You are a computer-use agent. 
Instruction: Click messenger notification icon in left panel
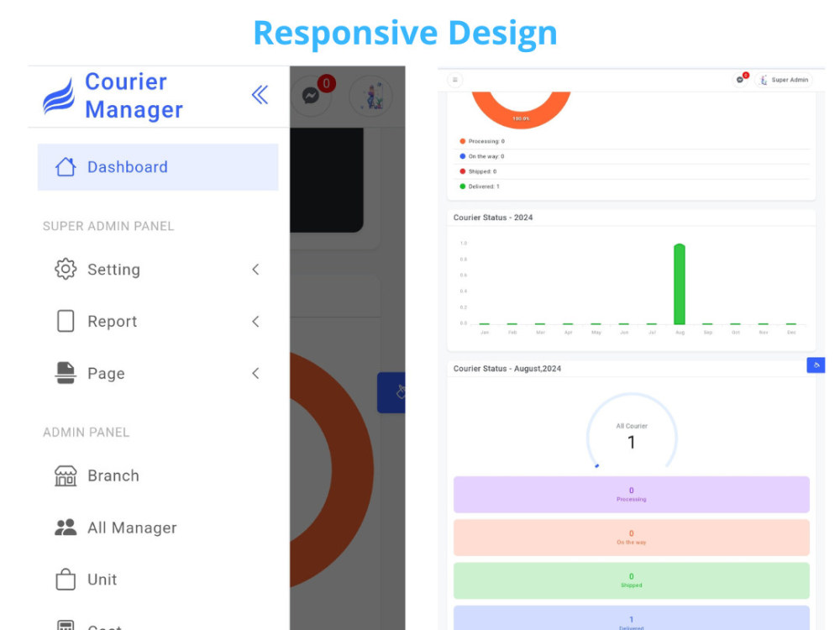pyautogui.click(x=312, y=96)
